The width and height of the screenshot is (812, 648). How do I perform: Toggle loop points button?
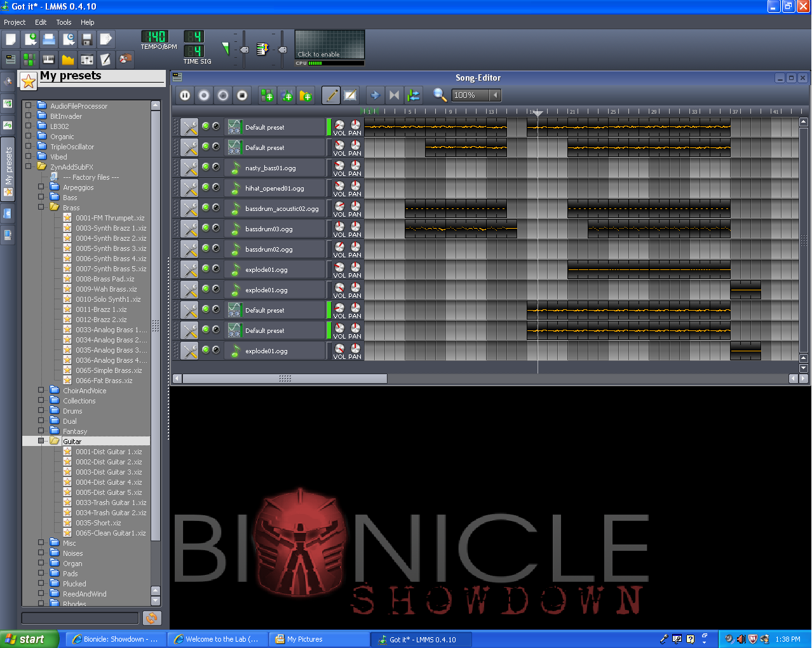[395, 95]
